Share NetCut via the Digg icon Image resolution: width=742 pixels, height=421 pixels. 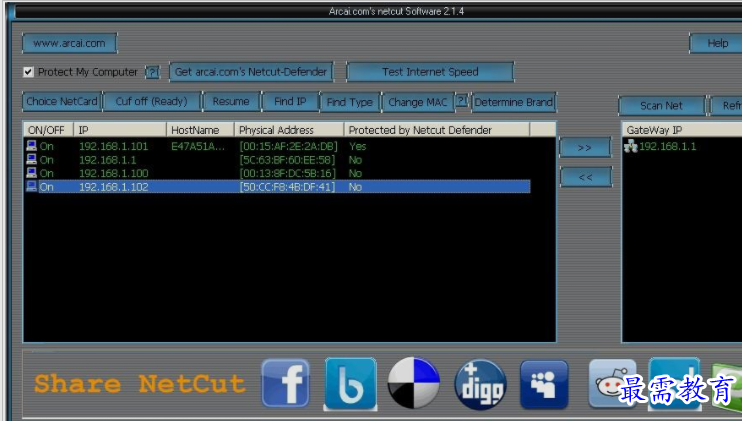click(x=480, y=384)
